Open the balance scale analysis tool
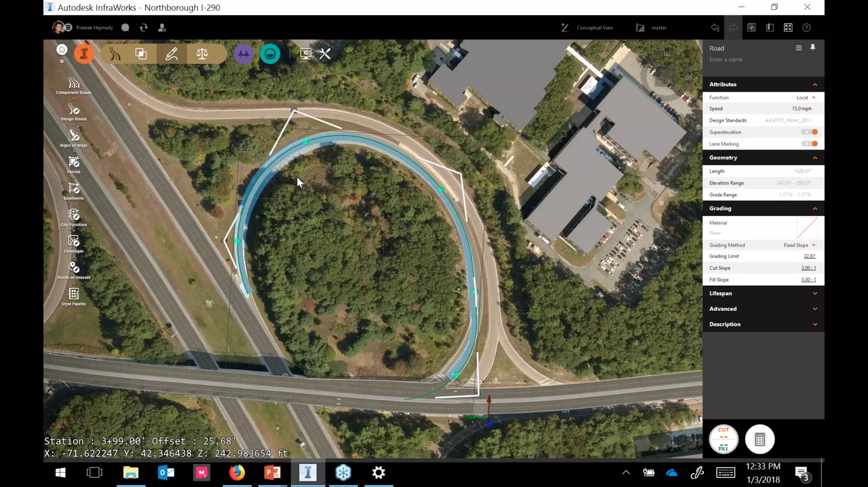This screenshot has height=487, width=868. (x=202, y=54)
